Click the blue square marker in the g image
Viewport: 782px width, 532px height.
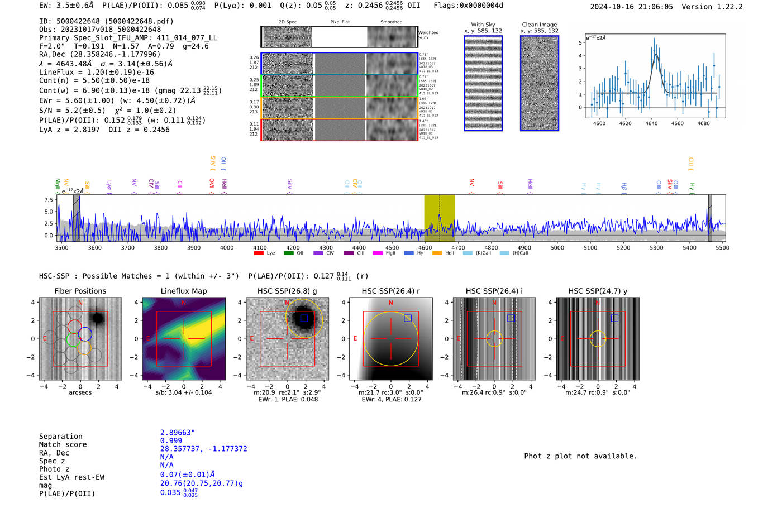(304, 318)
